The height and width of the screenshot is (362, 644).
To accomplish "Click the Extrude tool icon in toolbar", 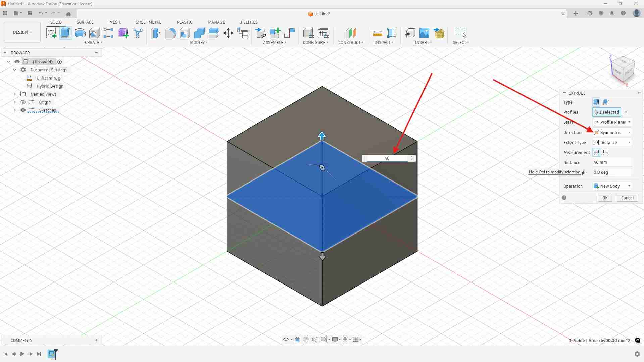I will point(66,33).
